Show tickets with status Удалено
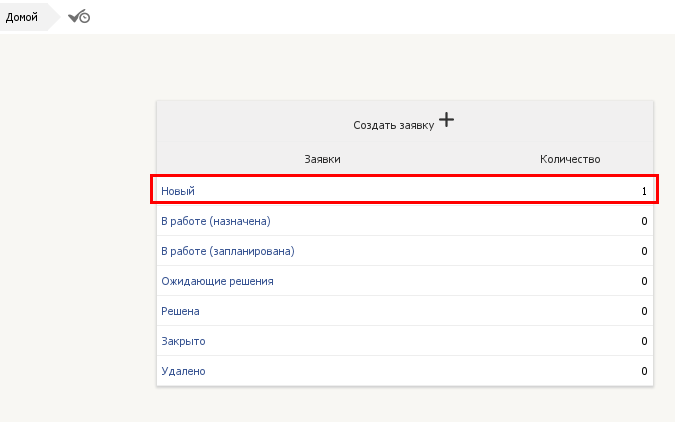This screenshot has width=675, height=422. coord(183,371)
